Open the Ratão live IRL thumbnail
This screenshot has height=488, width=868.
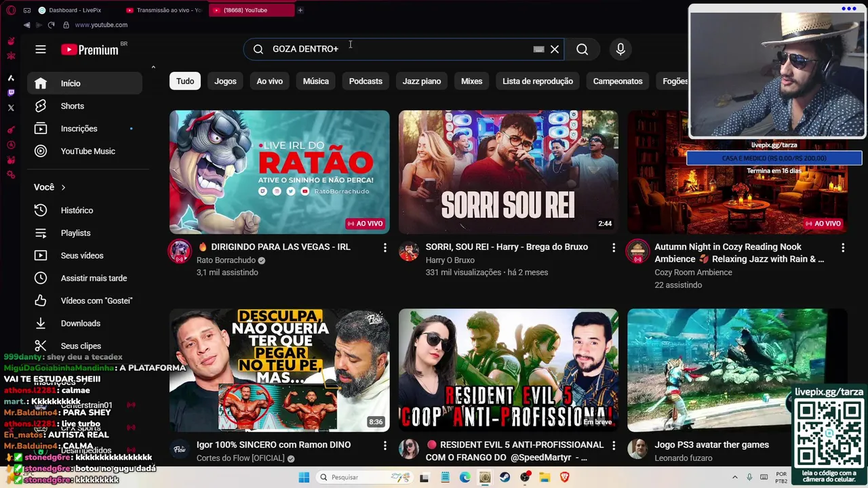[x=279, y=172]
